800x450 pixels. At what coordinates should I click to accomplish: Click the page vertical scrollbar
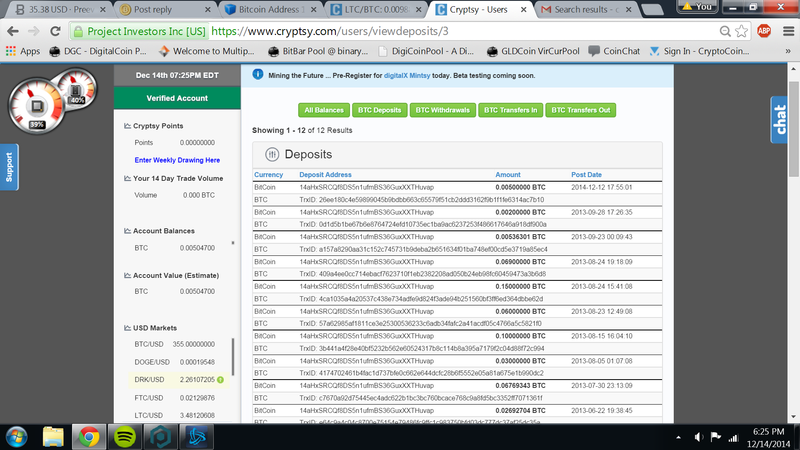click(x=794, y=130)
